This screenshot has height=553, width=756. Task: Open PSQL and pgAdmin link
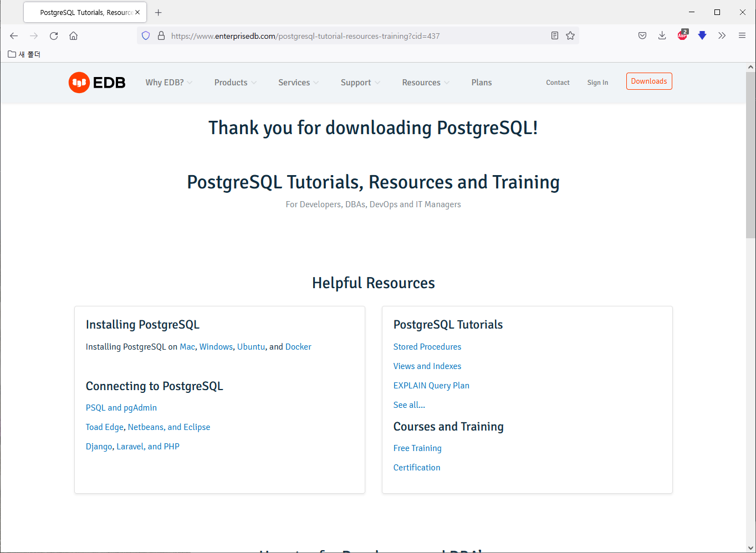click(x=121, y=408)
